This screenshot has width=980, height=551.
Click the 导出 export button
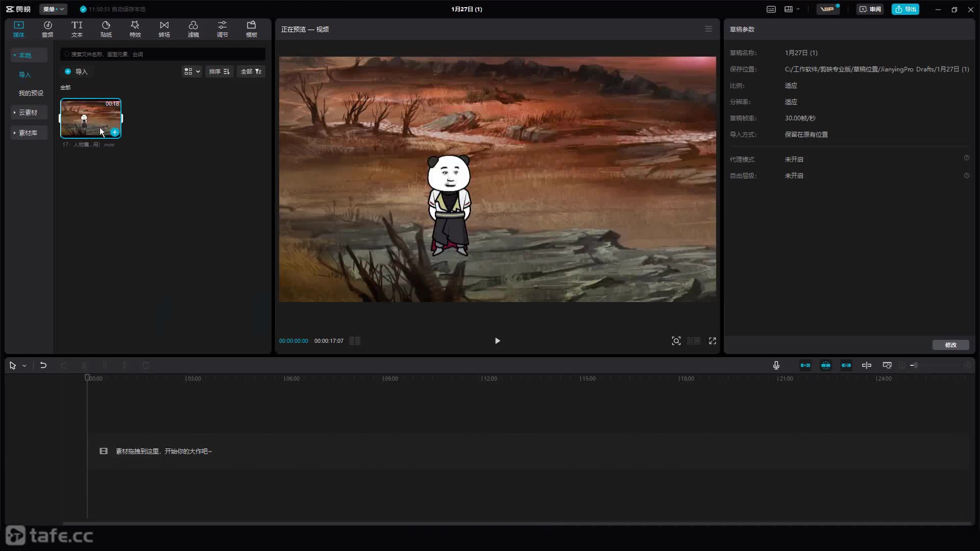[905, 9]
